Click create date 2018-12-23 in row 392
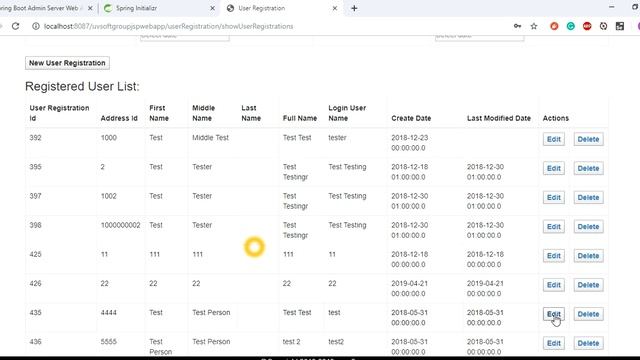This screenshot has width=640, height=360. 409,143
